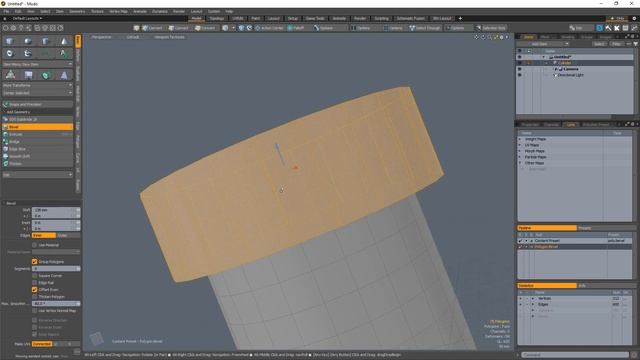
Task: Collapse the Untitled scene tree node
Action: point(544,57)
